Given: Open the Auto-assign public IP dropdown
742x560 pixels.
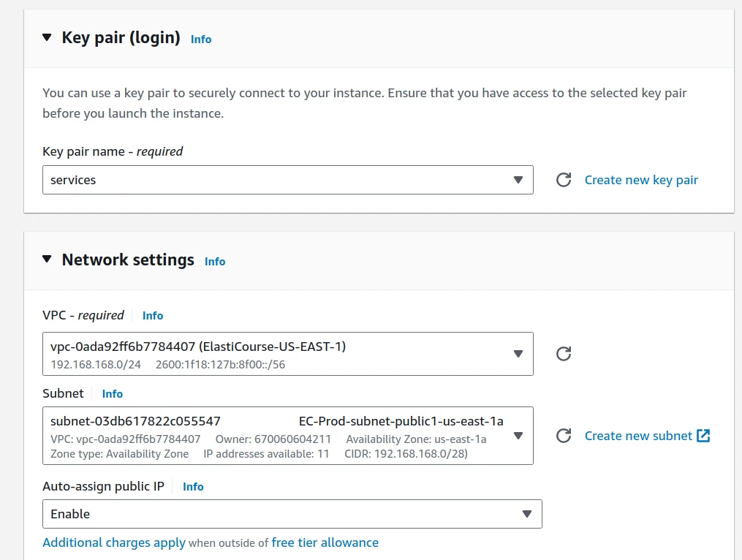Looking at the screenshot, I should [292, 514].
